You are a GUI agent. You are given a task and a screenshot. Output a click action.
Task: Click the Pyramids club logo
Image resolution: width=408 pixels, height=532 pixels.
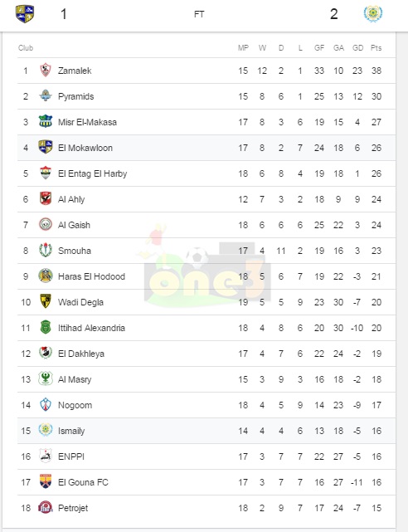(46, 96)
